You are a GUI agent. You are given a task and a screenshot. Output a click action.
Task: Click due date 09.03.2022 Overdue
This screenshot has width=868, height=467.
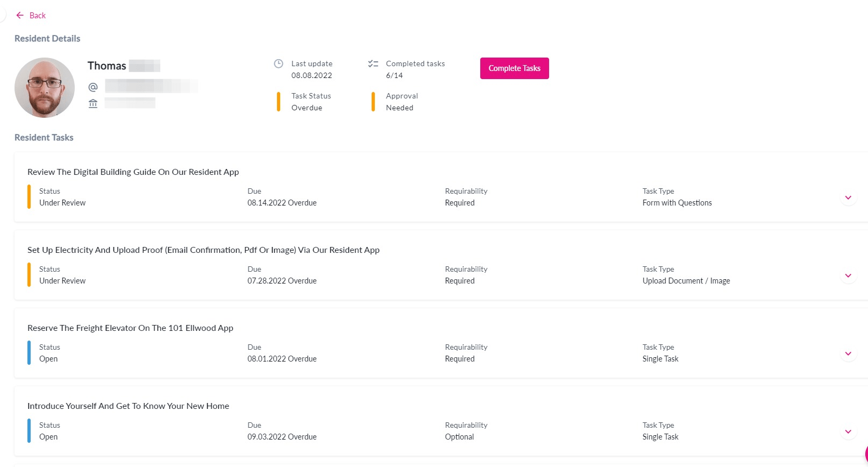click(282, 437)
